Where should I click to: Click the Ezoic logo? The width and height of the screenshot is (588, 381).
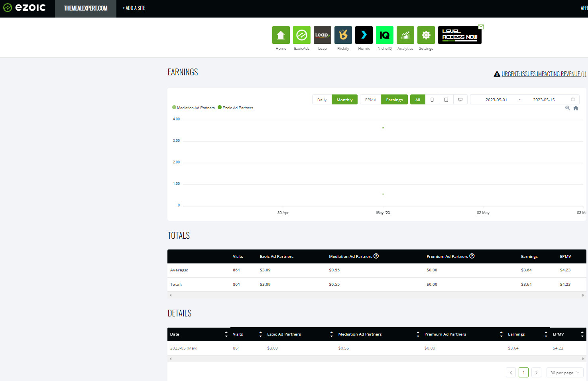tap(24, 8)
